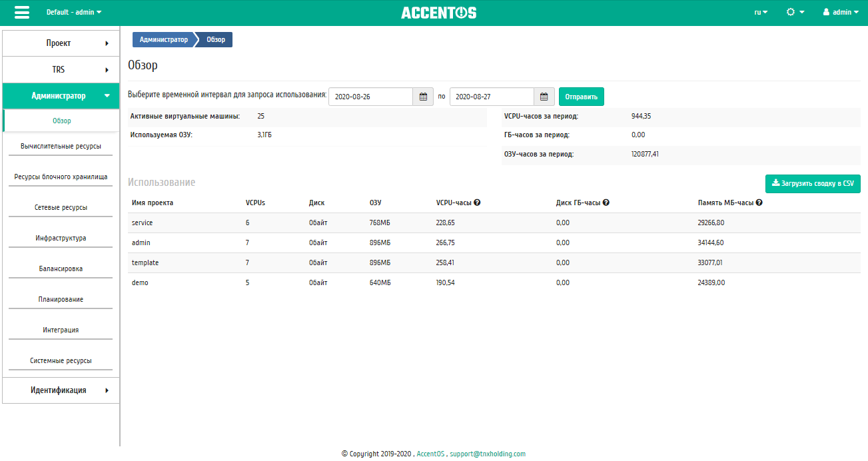Open calendar picker for start date
The image size is (868, 461).
[x=422, y=97]
